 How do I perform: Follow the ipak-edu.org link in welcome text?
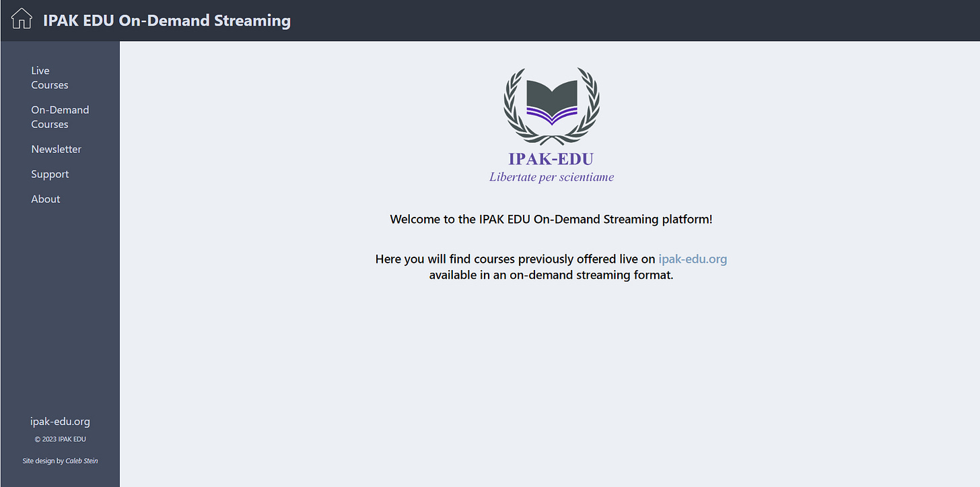point(693,259)
